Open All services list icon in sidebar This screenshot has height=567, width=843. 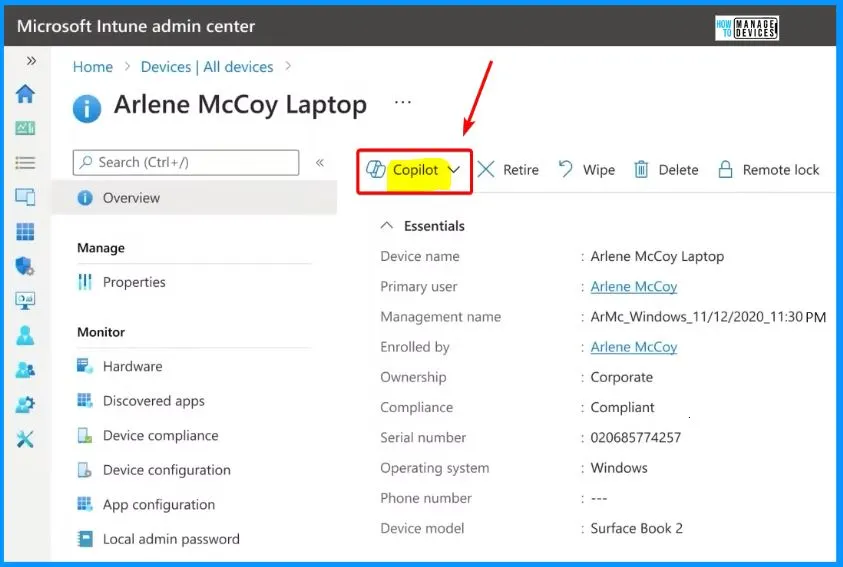click(25, 162)
